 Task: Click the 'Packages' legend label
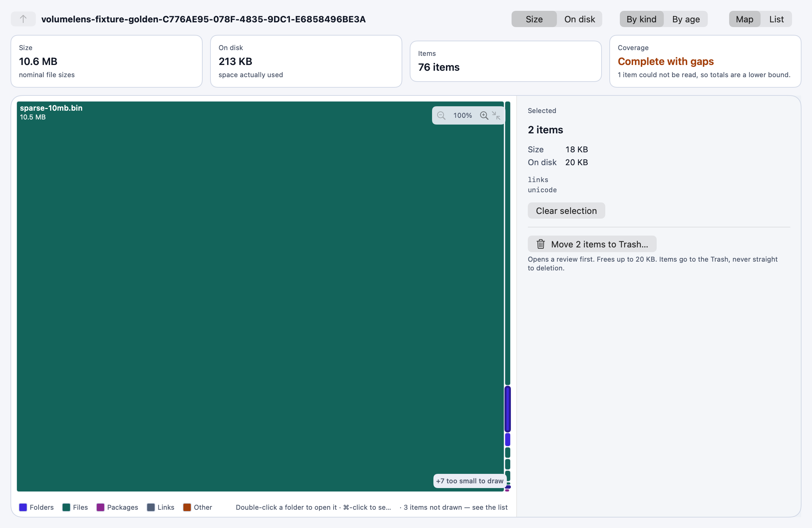[x=122, y=507]
